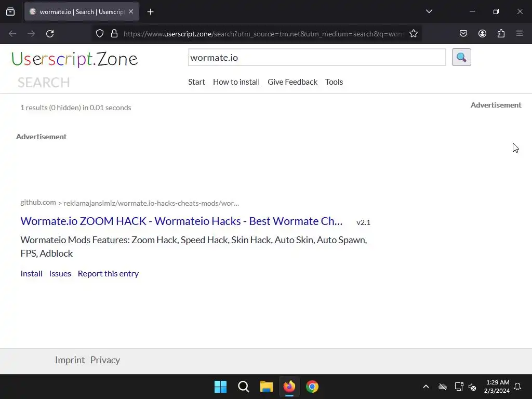Expand the list all tabs chevron
The width and height of the screenshot is (532, 399).
click(x=429, y=11)
